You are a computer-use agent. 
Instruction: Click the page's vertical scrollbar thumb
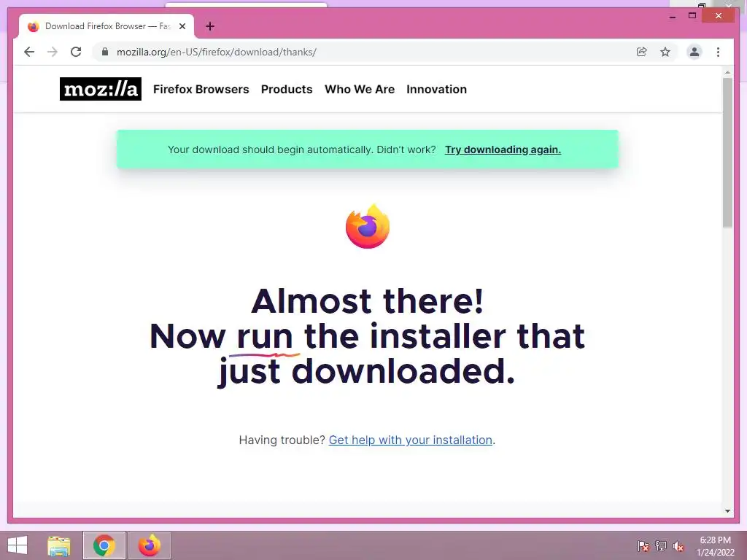[727, 152]
